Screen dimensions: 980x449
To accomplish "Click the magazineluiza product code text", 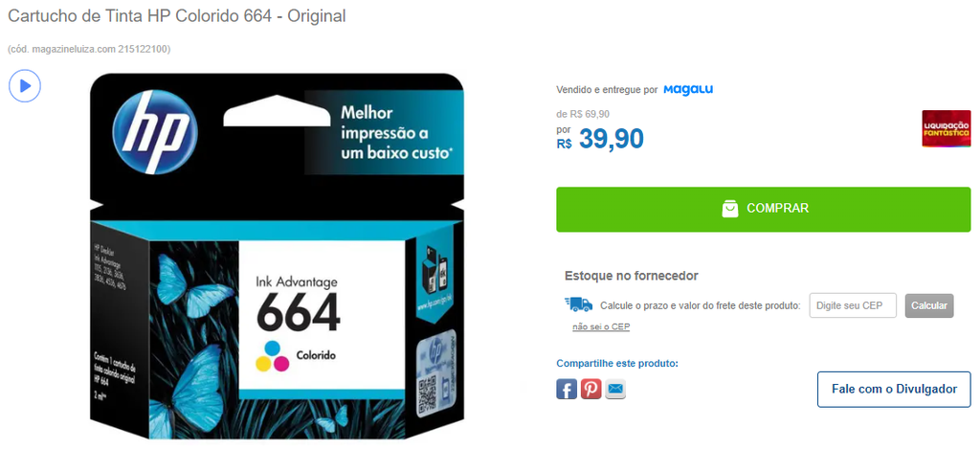I will 89,49.
